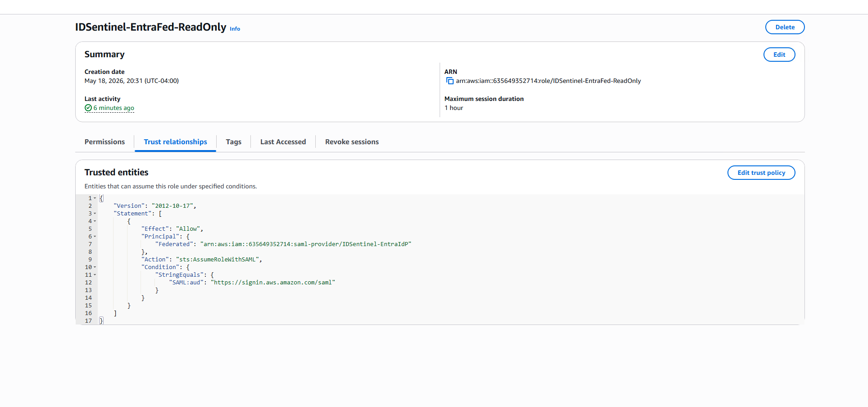Viewport: 868px width, 407px height.
Task: Open Edit trust policy
Action: coord(761,173)
